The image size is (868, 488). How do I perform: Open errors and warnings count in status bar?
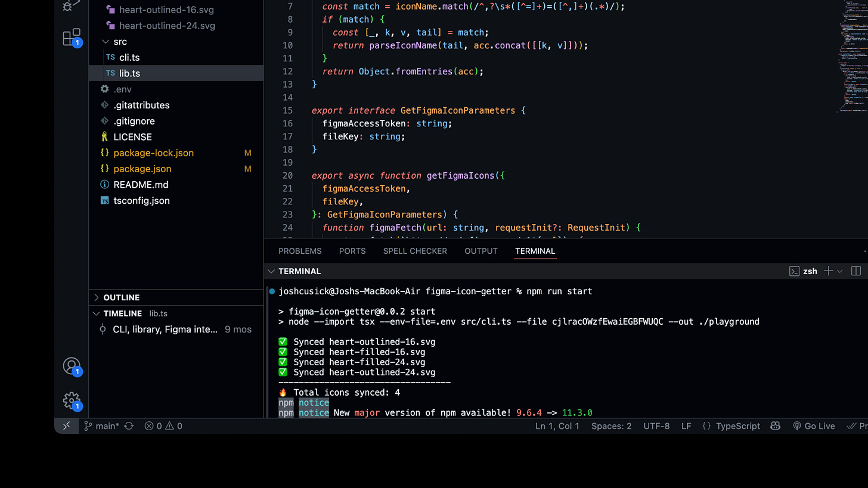click(163, 426)
